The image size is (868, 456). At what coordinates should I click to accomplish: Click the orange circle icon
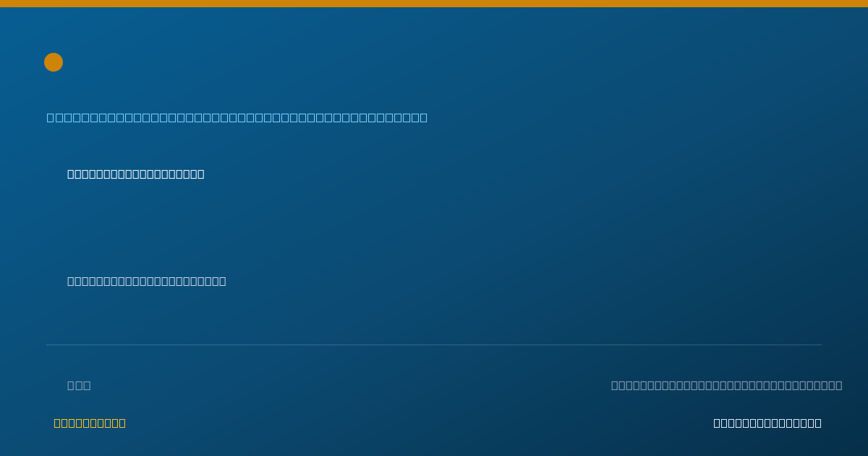(x=54, y=62)
